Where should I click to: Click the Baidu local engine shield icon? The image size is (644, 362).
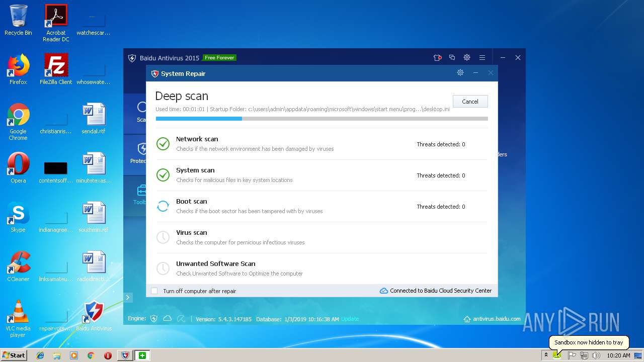(154, 319)
